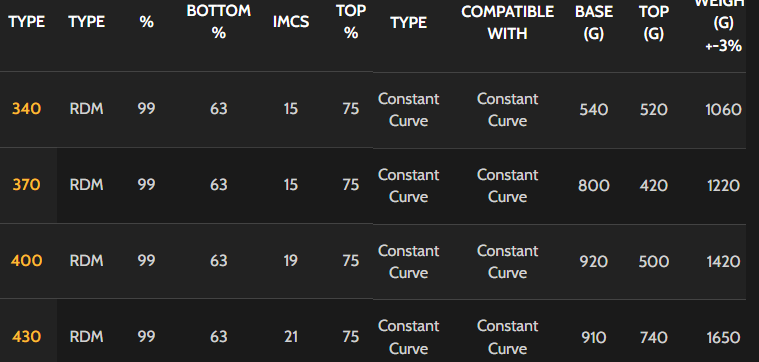Click the TOP (G) column header
The image size is (759, 362).
(653, 23)
